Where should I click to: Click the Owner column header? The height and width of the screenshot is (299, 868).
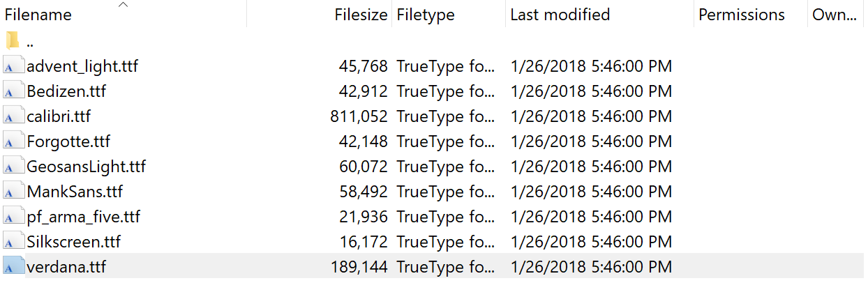835,15
